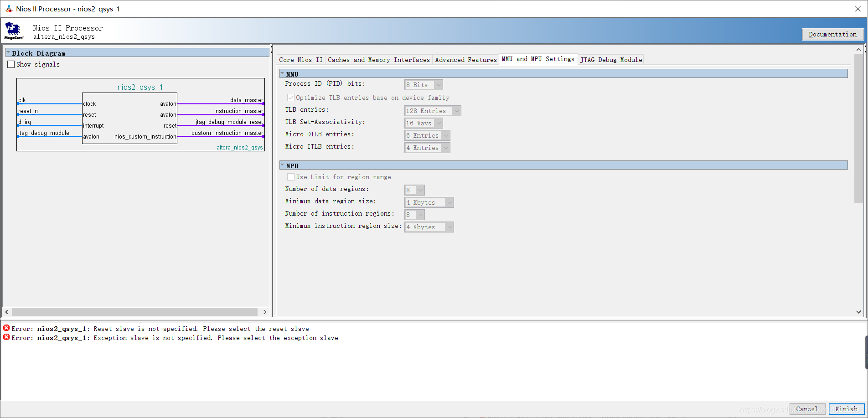This screenshot has height=418, width=868.
Task: Click the red error icon for Reset slave
Action: 6,328
